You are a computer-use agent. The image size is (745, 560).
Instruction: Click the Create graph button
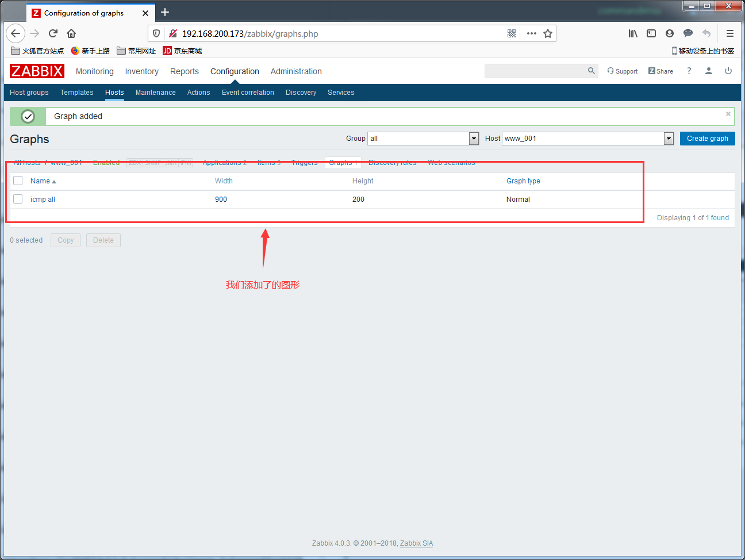(708, 139)
